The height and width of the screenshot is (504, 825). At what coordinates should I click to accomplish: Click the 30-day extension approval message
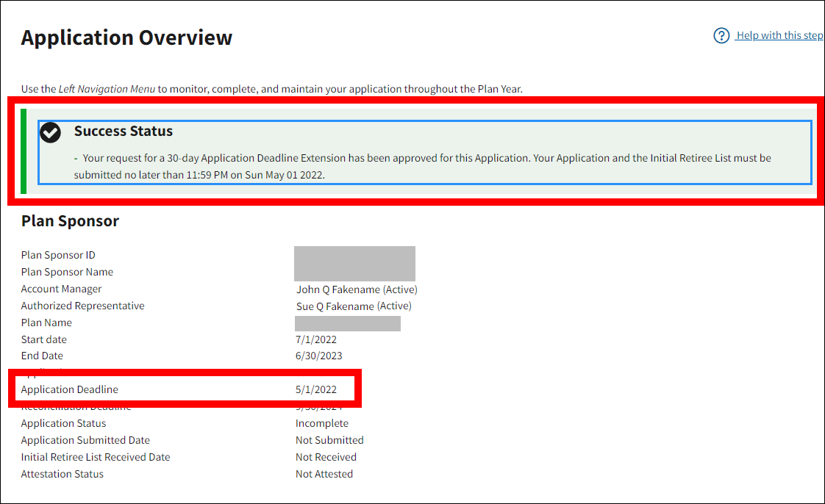click(x=423, y=167)
